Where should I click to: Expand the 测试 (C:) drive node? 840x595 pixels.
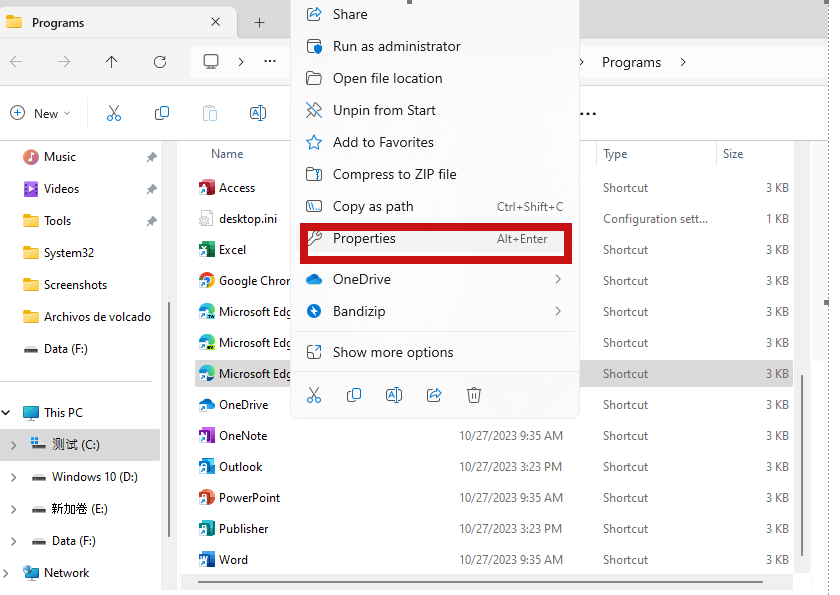14,445
